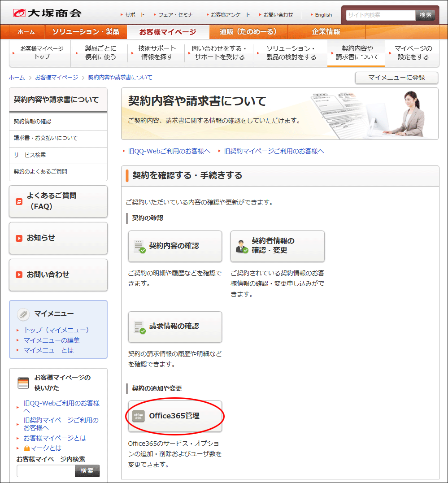Click the お知らせ sidebar button

point(58,238)
